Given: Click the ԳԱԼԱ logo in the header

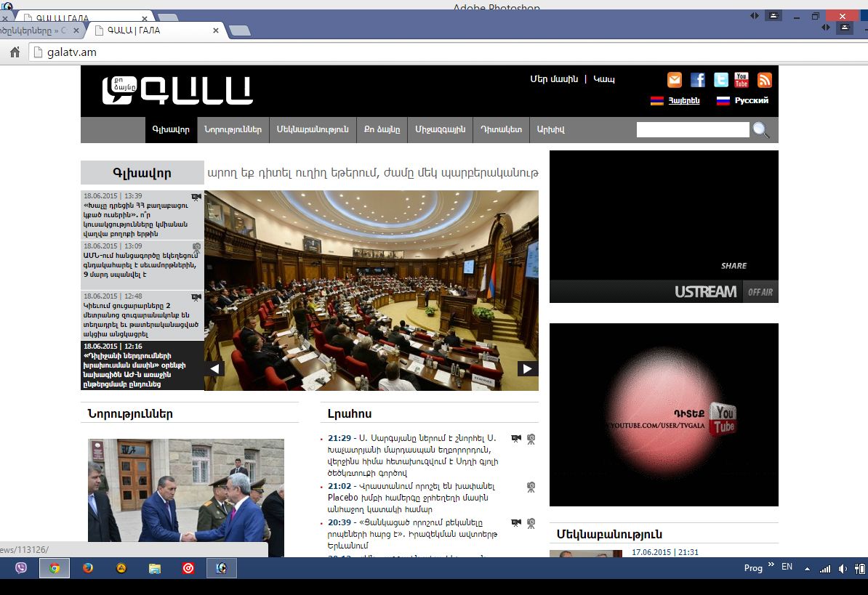Looking at the screenshot, I should click(177, 91).
